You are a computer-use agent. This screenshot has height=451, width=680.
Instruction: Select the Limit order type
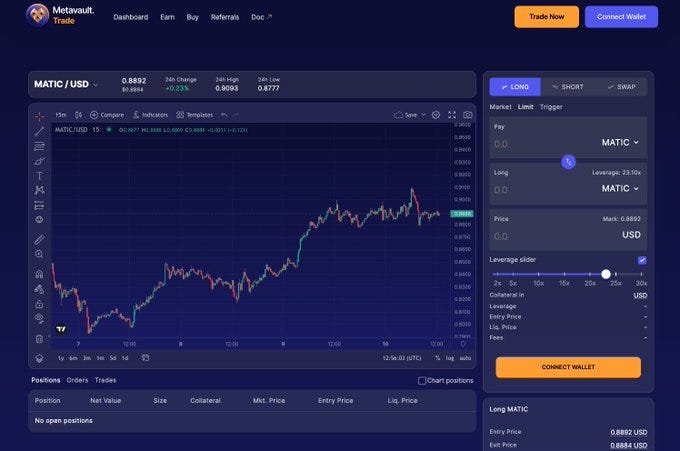(x=525, y=107)
